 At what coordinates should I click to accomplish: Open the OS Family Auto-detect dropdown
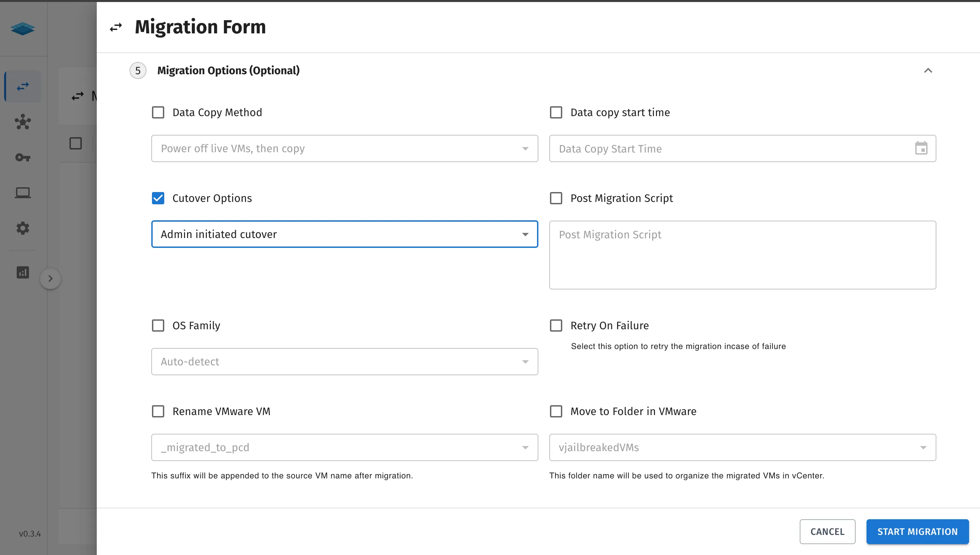pos(344,361)
